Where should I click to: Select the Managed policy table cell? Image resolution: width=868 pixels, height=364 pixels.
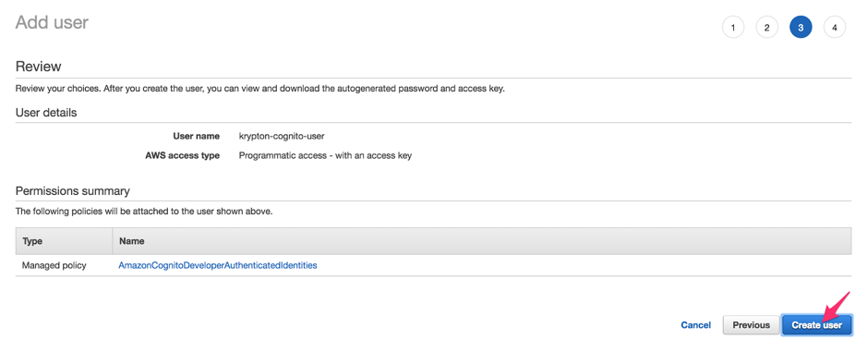[x=54, y=265]
